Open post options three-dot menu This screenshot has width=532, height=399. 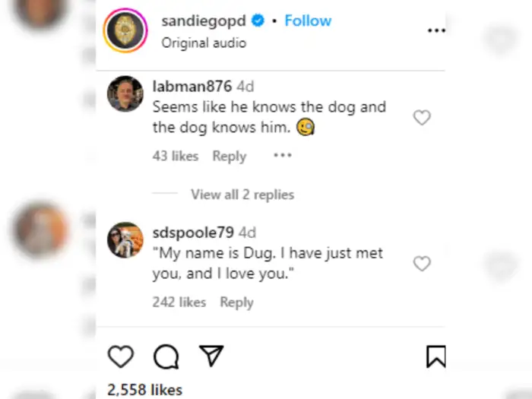tap(436, 30)
